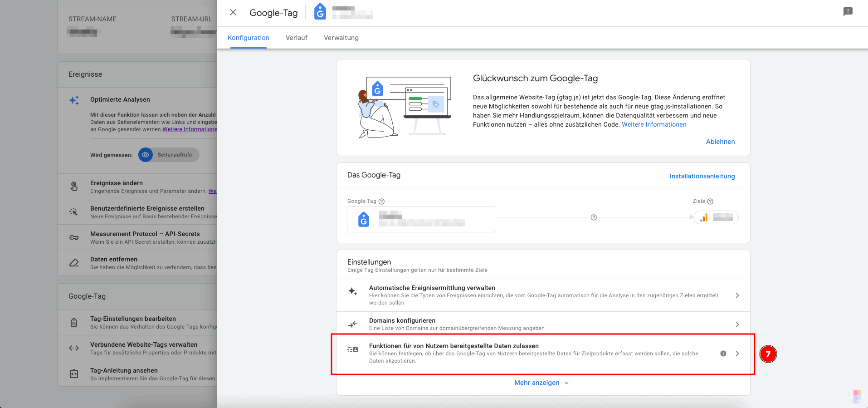Switch to the Verwaltung tab
This screenshot has width=868, height=408.
point(341,38)
